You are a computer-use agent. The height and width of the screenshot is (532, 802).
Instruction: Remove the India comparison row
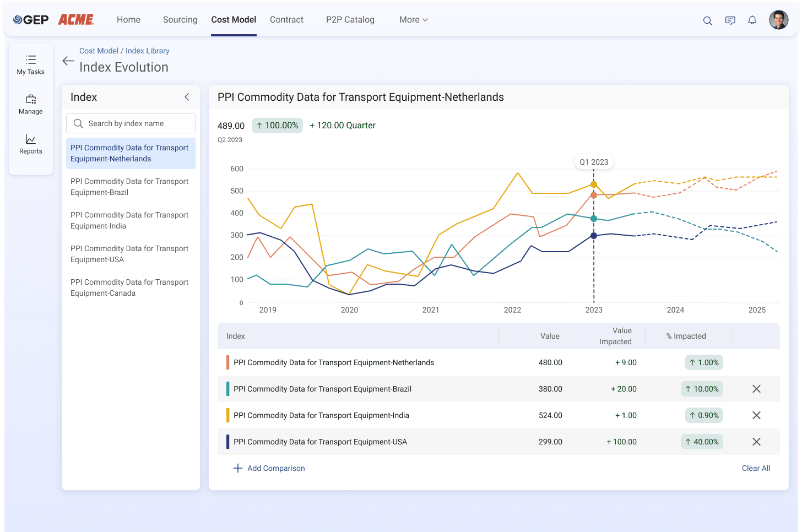756,415
